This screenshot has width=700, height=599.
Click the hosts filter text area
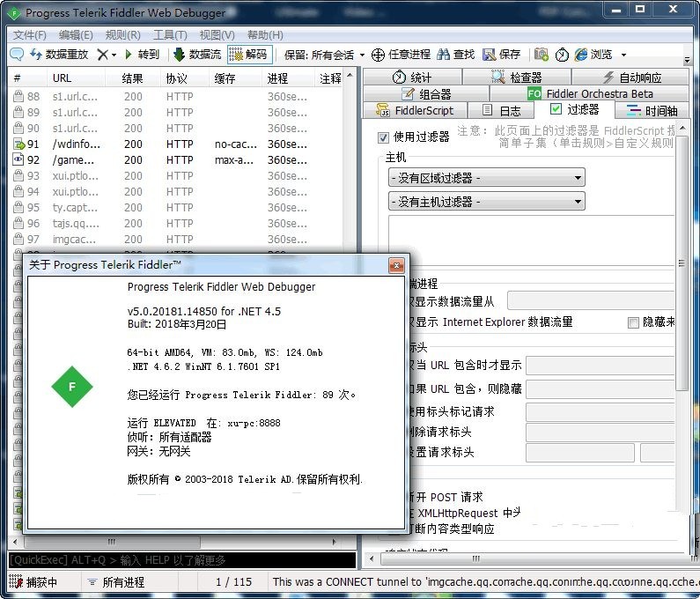pyautogui.click(x=531, y=240)
